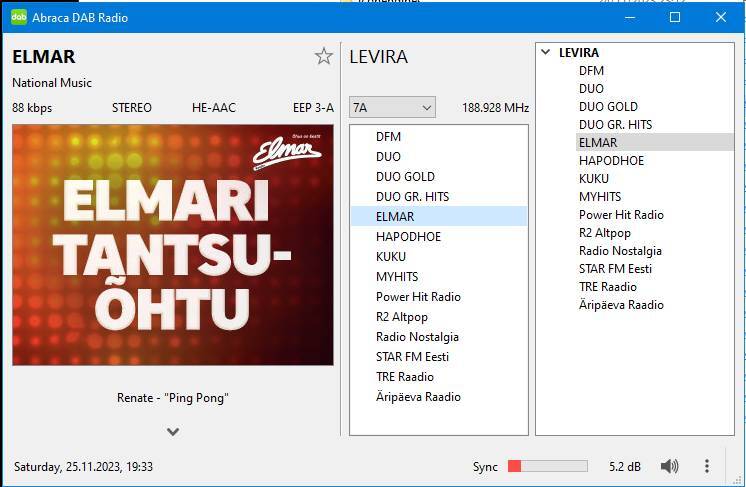Click the 5.2 dB SNR value
Screen dimensions: 746x487
click(x=625, y=467)
